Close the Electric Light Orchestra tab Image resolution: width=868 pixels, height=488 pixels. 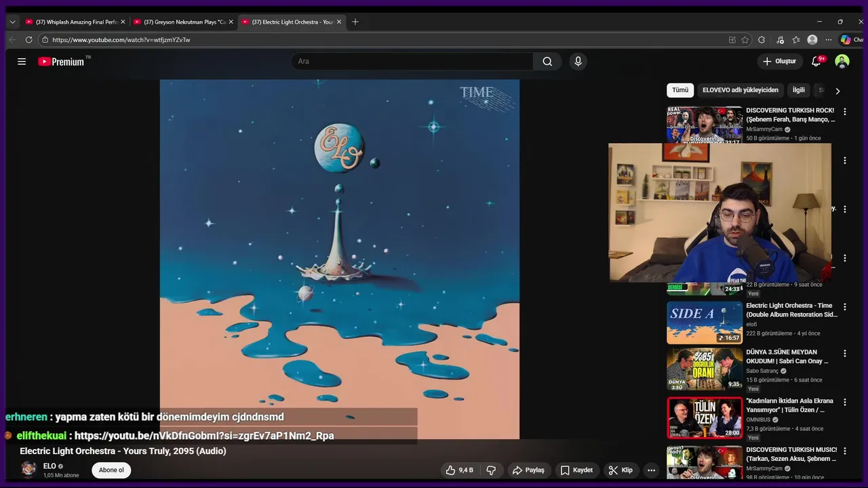[339, 22]
